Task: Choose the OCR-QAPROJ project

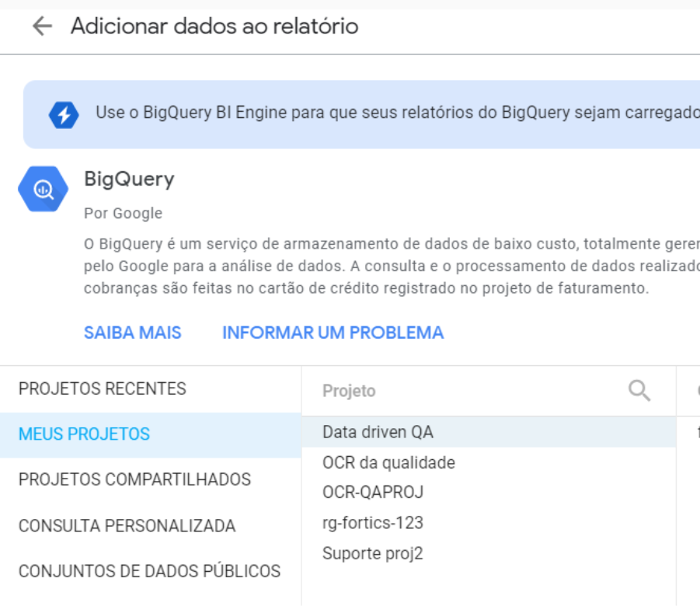Action: 489,493
